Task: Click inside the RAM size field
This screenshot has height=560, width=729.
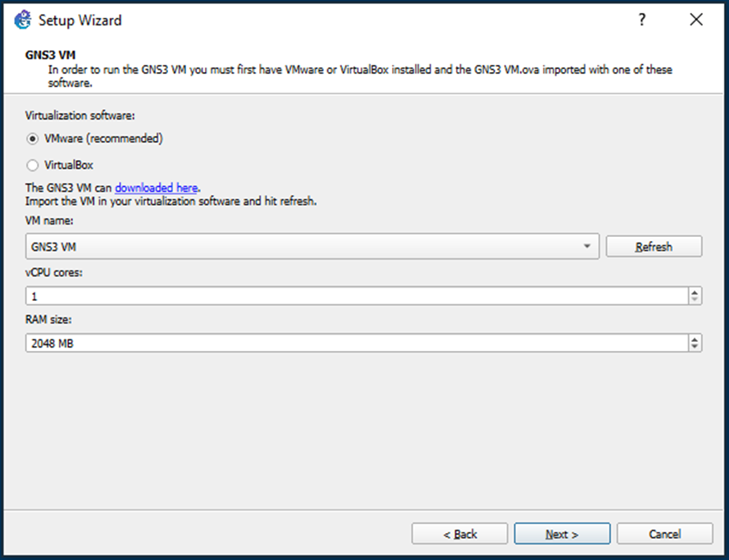Action: coord(357,343)
